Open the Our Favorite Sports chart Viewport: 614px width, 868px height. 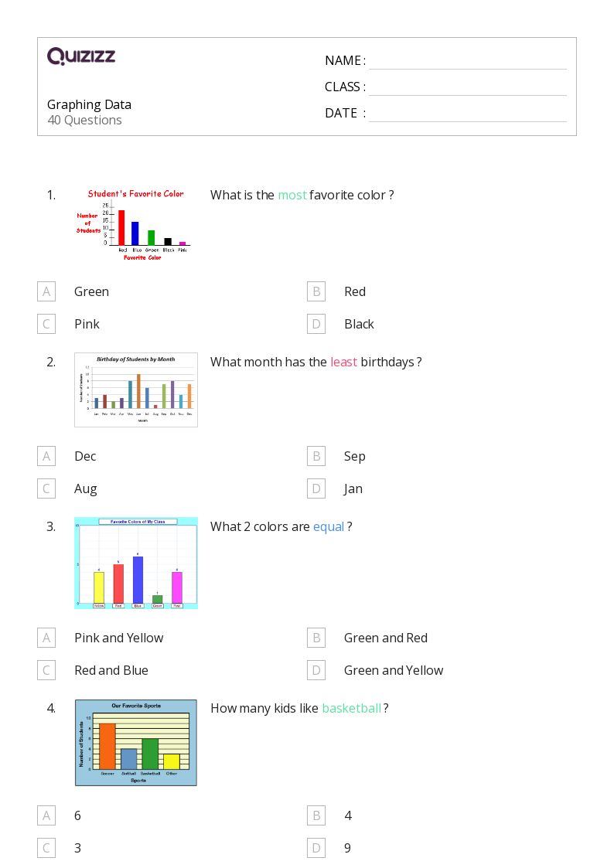pyautogui.click(x=136, y=742)
